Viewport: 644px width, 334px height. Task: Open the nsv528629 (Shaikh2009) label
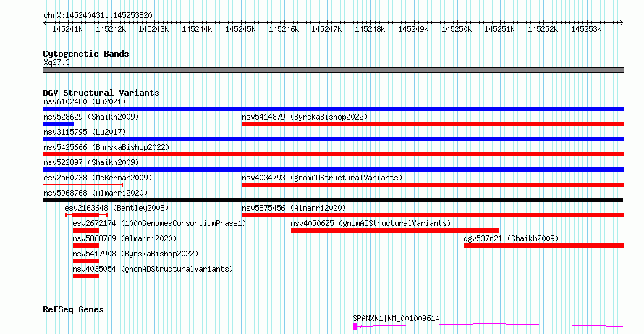click(x=91, y=117)
